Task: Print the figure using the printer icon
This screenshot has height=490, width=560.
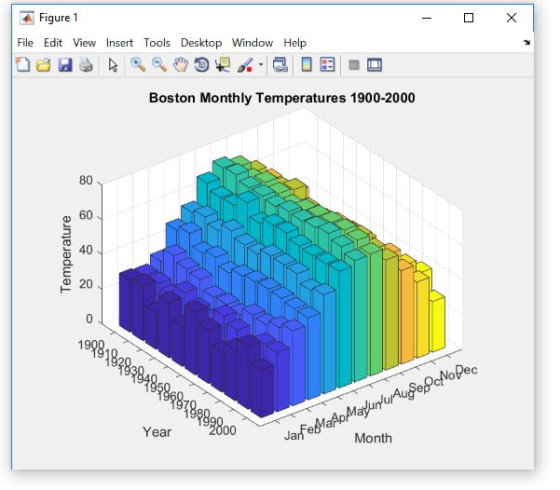Action: [86, 65]
